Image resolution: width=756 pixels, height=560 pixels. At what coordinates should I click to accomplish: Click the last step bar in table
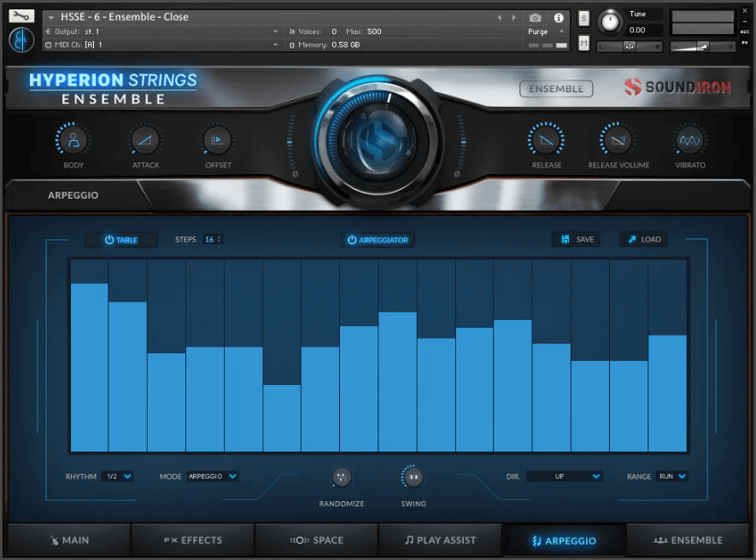tap(667, 394)
